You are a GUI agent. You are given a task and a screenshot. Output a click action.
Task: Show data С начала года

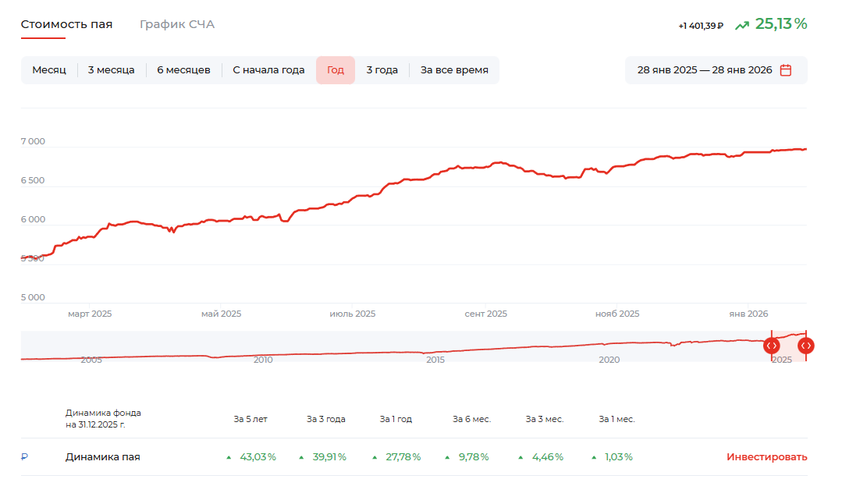(x=268, y=70)
